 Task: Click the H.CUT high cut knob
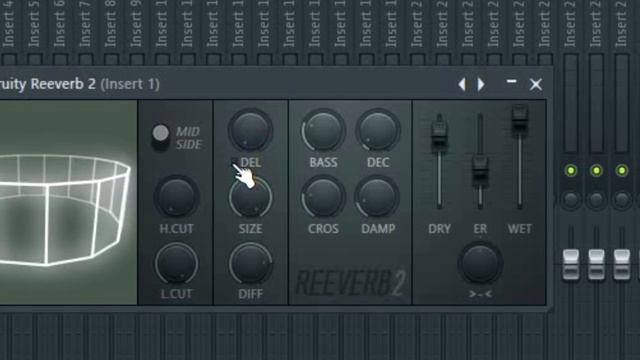click(x=176, y=197)
